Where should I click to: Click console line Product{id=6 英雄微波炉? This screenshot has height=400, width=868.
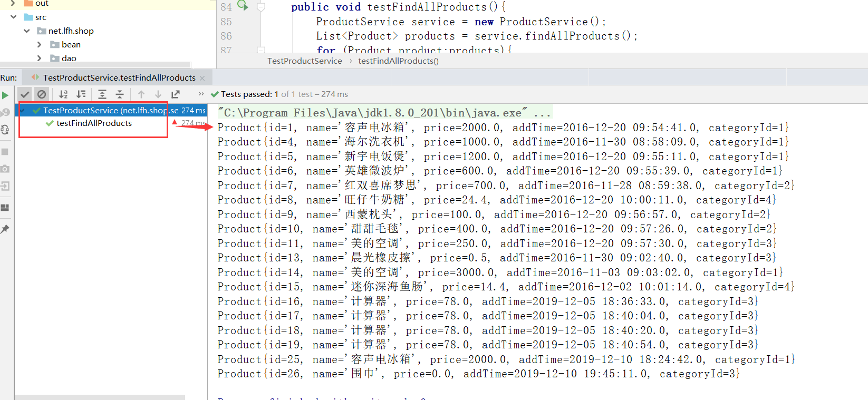[x=500, y=171]
